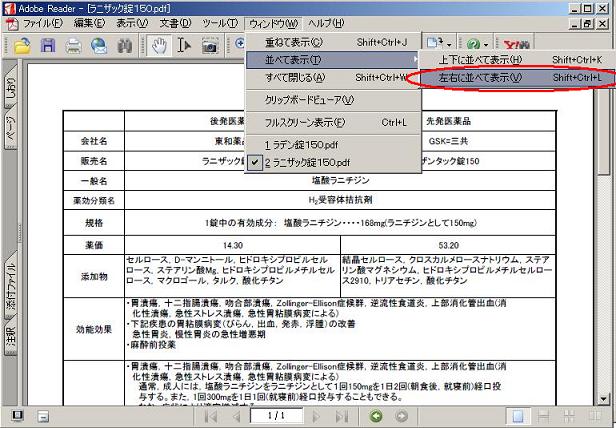Select the text Select tool
616x428 pixels.
(184, 45)
